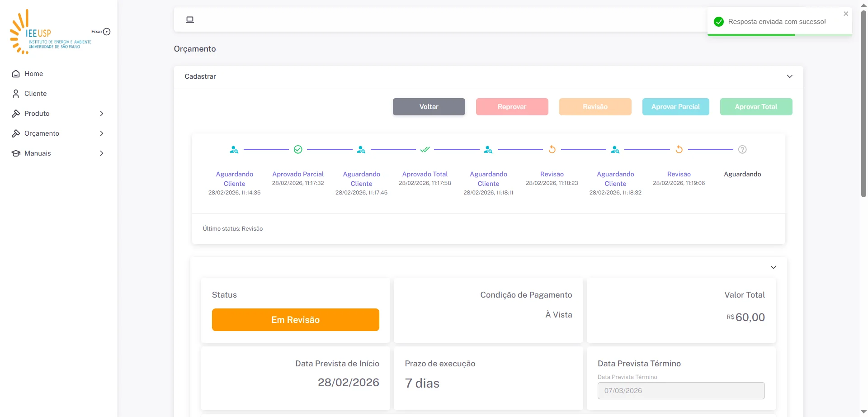Click the Manuais graduation cap icon

(x=16, y=153)
